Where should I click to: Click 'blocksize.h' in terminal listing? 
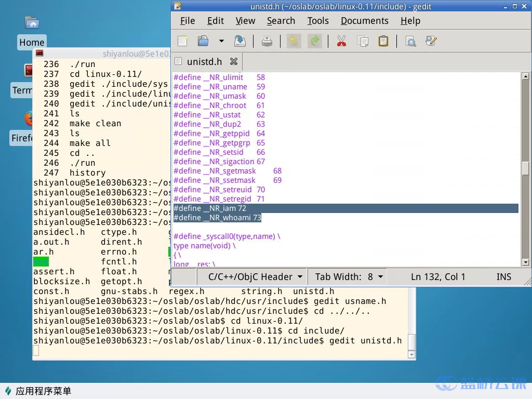tap(61, 282)
